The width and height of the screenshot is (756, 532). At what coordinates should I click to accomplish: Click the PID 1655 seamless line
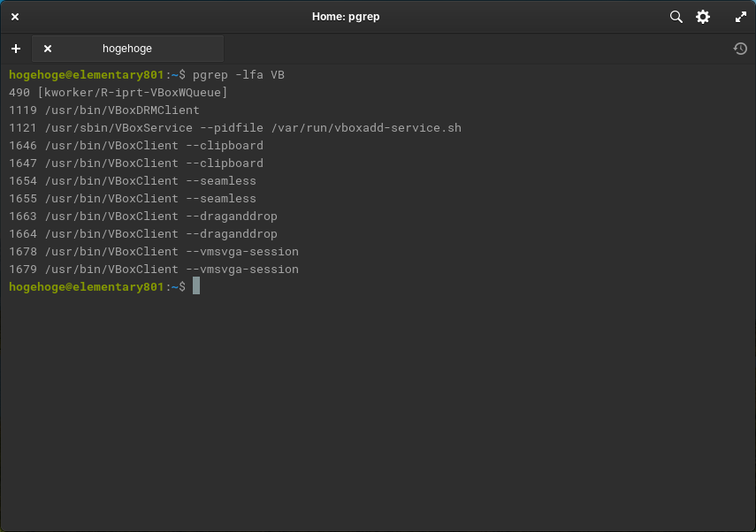coord(133,199)
